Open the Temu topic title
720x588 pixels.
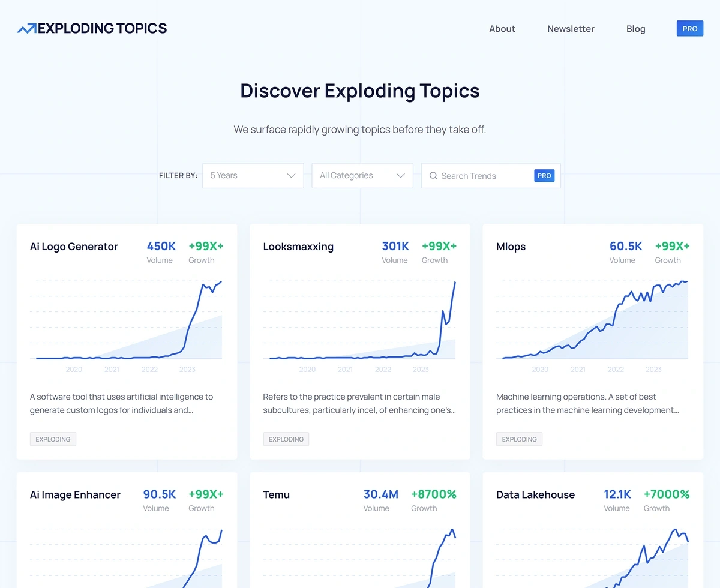[277, 495]
